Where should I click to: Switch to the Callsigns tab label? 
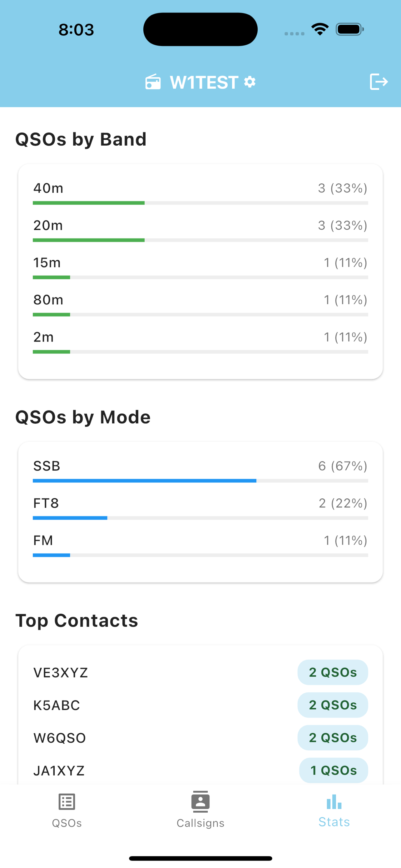(200, 823)
